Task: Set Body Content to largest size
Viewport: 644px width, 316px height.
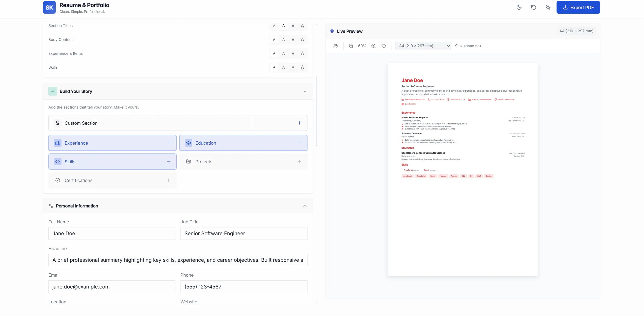Action: point(302,40)
